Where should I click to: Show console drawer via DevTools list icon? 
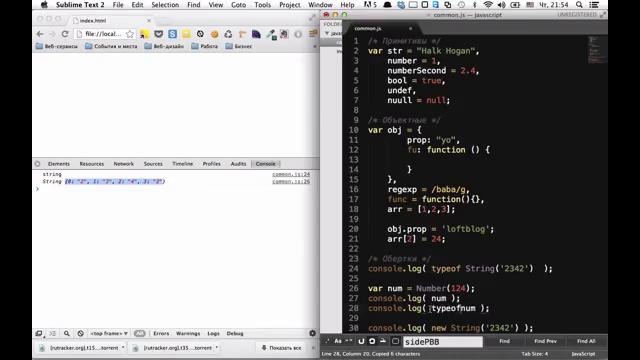click(x=53, y=333)
